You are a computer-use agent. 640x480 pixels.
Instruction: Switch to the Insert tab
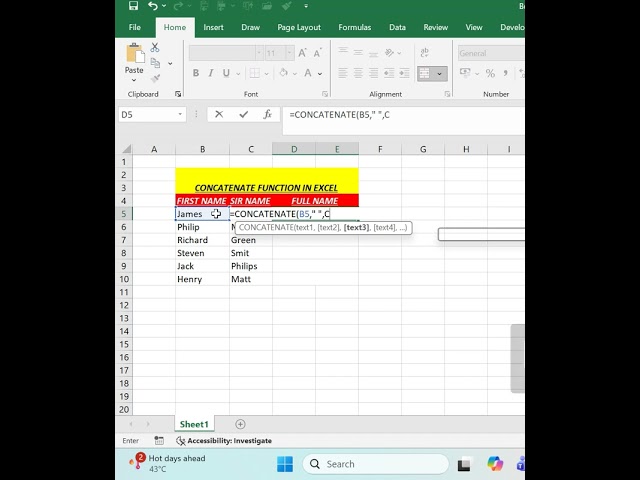(x=213, y=27)
